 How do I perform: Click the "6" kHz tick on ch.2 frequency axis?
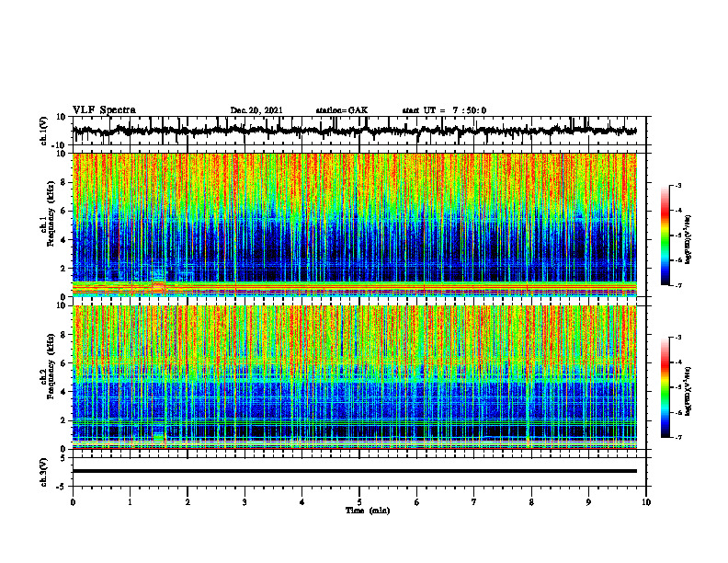[x=64, y=363]
